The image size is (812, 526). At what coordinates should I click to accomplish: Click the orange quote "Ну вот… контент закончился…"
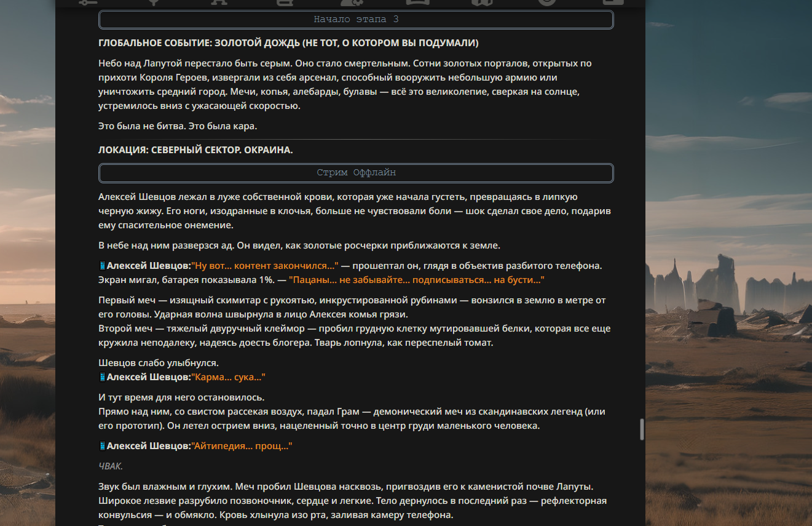click(x=265, y=266)
